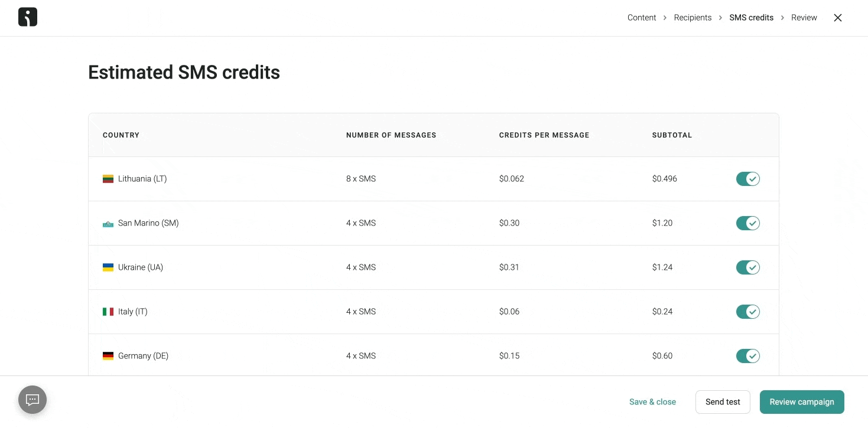This screenshot has height=428, width=868.
Task: Click the Italy flag icon
Action: [108, 311]
